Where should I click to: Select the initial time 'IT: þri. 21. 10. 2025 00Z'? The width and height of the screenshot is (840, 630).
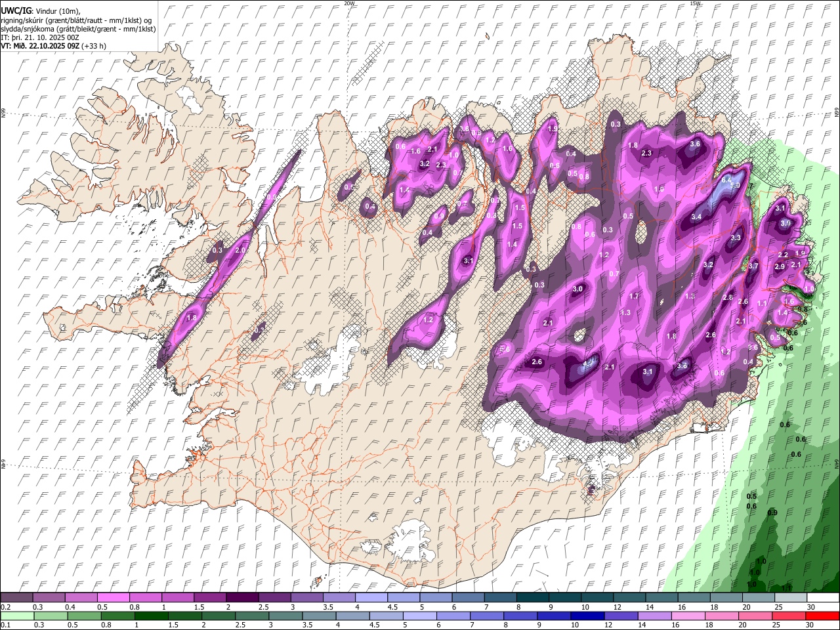40,37
